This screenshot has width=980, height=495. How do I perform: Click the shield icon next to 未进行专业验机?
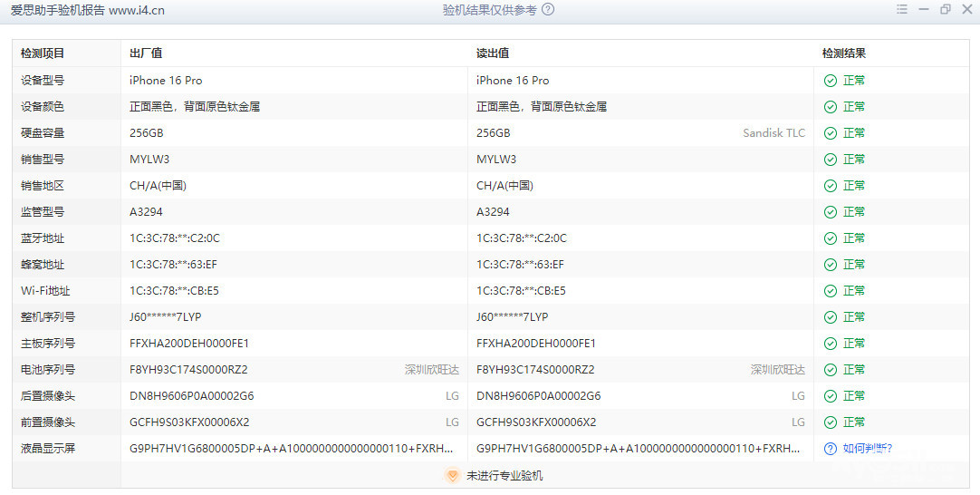[x=453, y=475]
